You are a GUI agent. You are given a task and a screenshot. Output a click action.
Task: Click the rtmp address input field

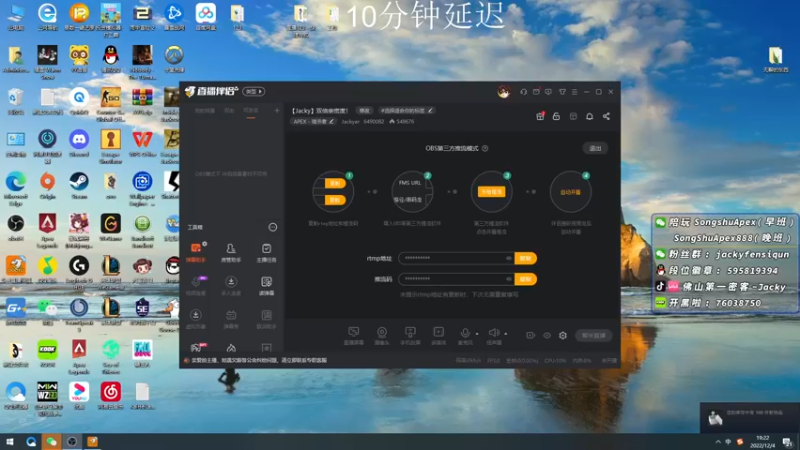pyautogui.click(x=457, y=258)
